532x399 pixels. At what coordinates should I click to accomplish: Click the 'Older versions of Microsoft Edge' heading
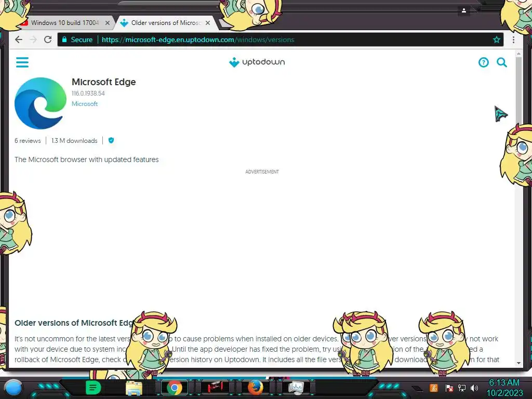pos(74,323)
